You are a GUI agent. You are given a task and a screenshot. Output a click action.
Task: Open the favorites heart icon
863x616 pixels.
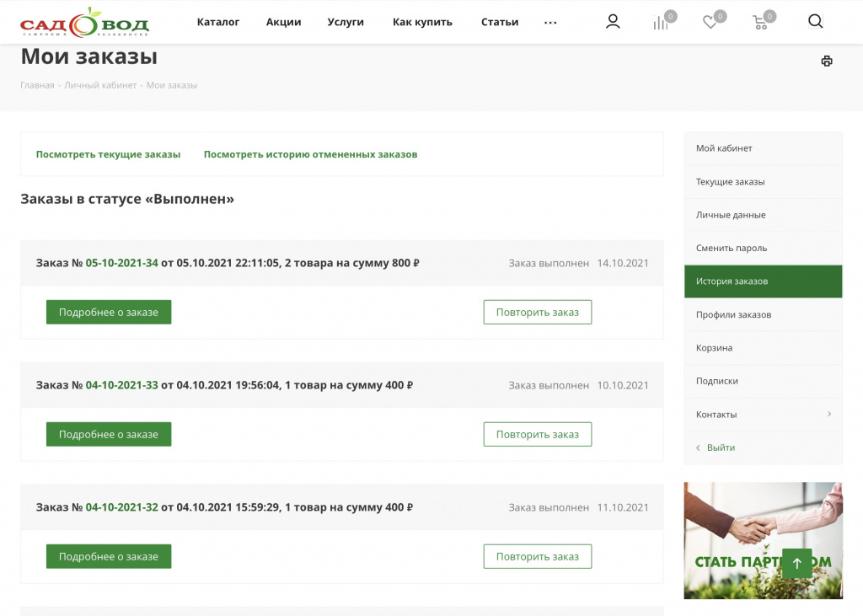coord(710,23)
